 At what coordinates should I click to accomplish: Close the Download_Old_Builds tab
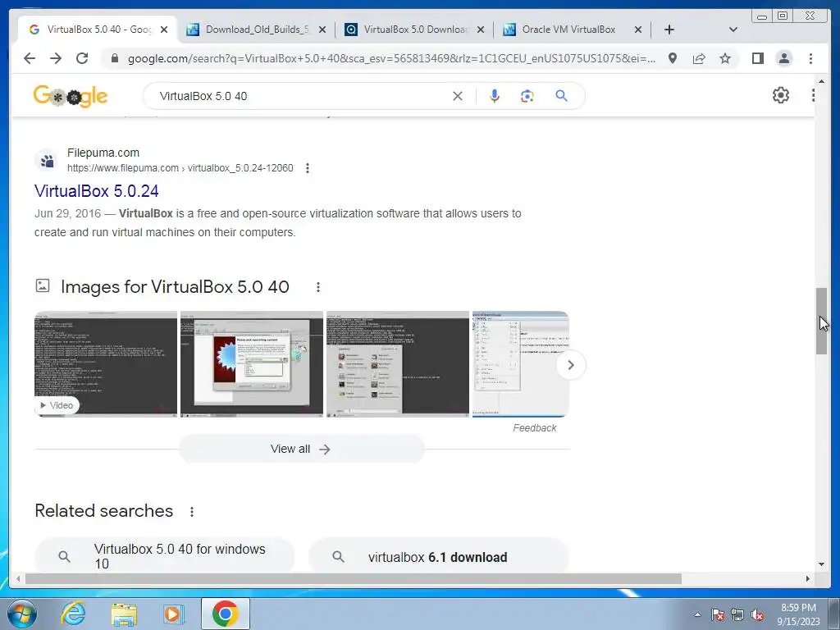click(x=322, y=30)
